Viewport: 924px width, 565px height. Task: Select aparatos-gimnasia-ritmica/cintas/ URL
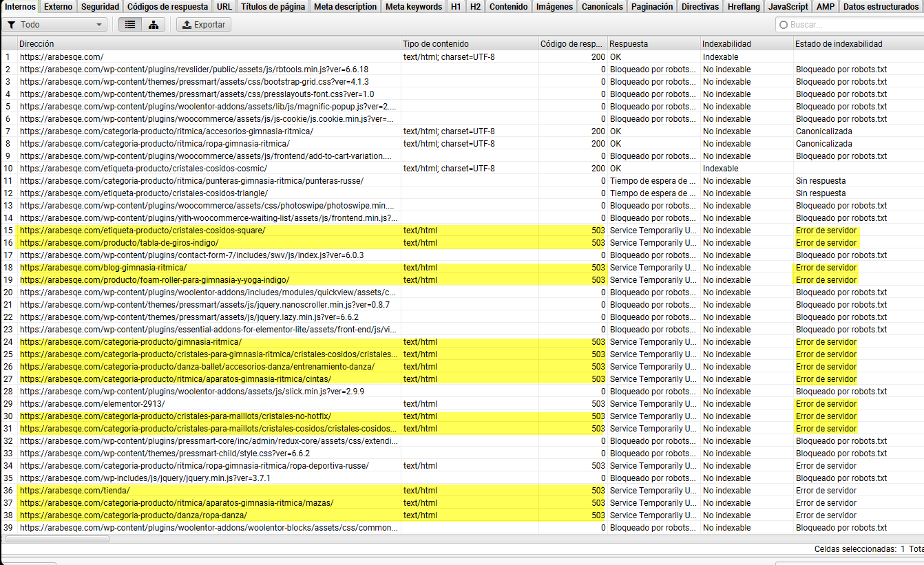[x=176, y=379]
